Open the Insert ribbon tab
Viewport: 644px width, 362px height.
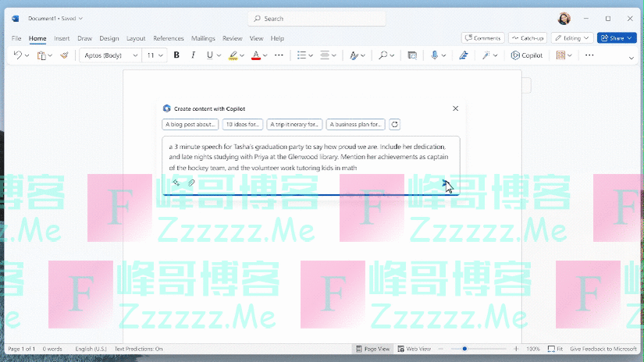(x=62, y=38)
